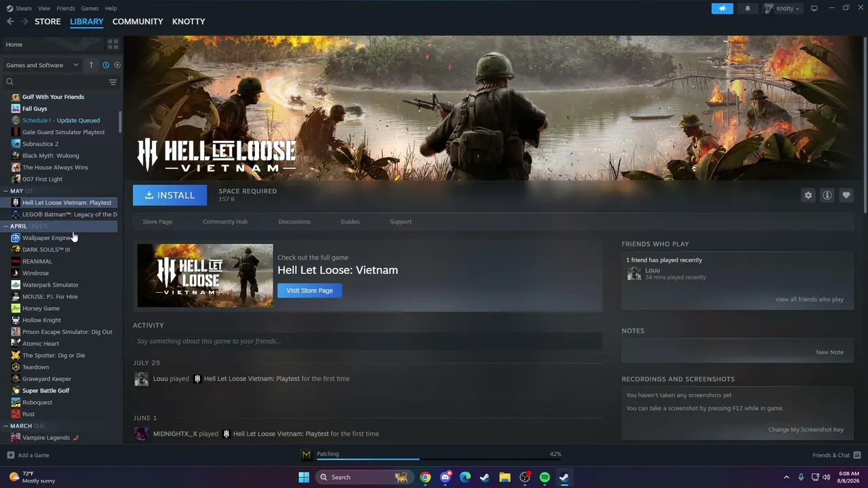
Task: Open the patching game icon in downloads bar
Action: tap(307, 455)
